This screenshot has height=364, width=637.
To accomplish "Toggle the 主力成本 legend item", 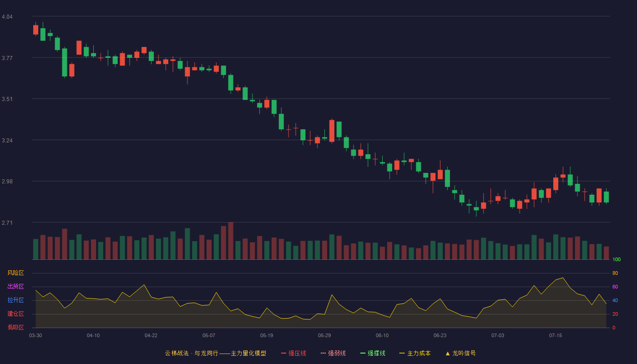I will click(415, 353).
